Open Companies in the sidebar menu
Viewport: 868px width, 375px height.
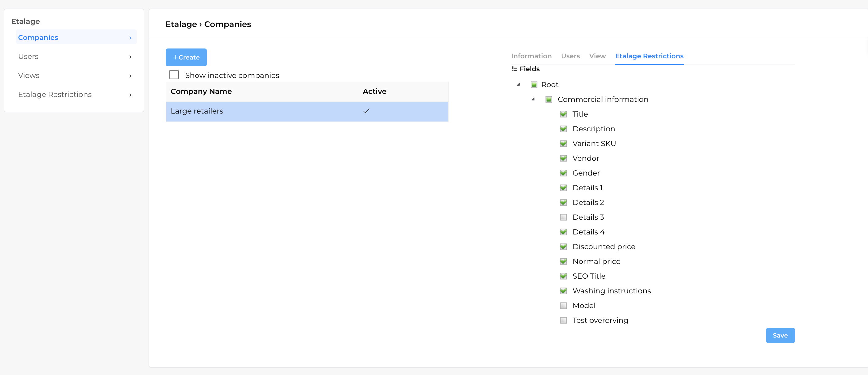click(38, 37)
